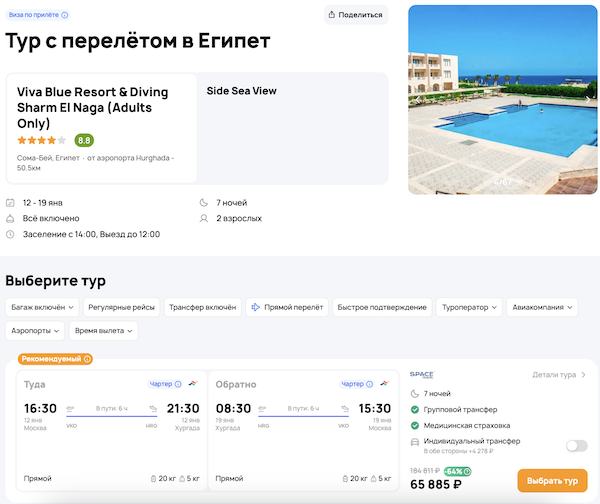Click info icon on Рекомендуемый badge

pos(87,359)
